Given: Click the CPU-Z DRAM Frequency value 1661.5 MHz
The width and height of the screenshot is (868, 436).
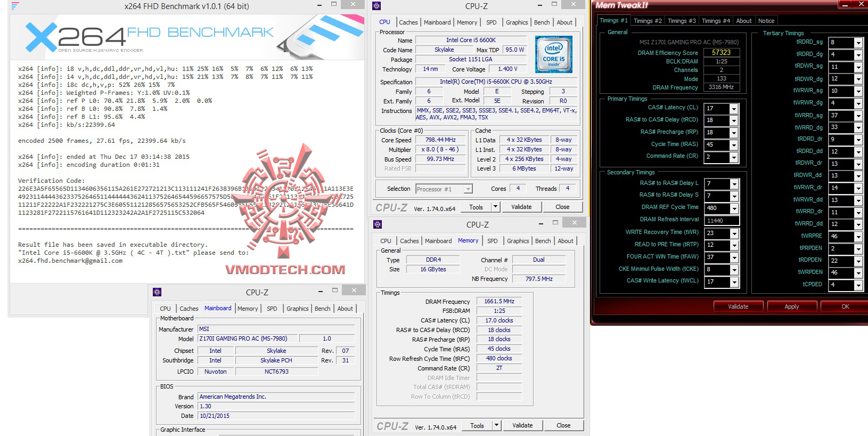Looking at the screenshot, I should [499, 301].
